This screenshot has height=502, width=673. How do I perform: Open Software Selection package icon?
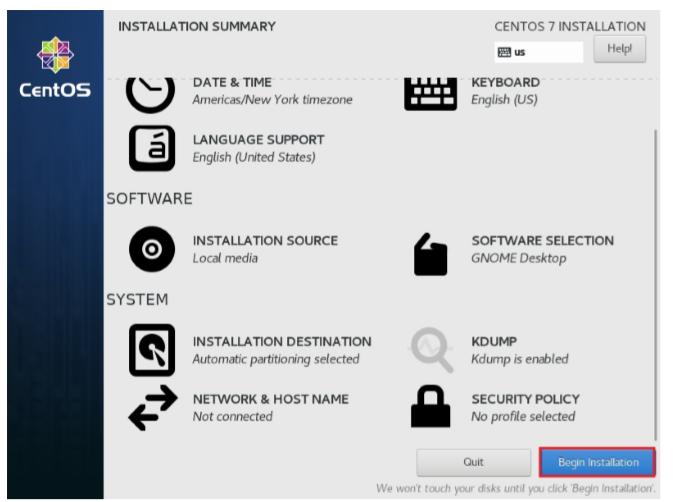(x=429, y=251)
